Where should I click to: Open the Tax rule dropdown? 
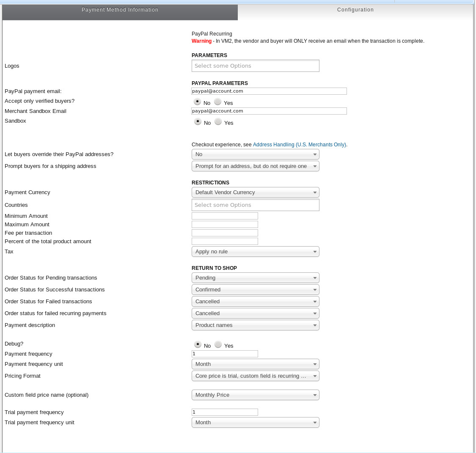pyautogui.click(x=255, y=252)
